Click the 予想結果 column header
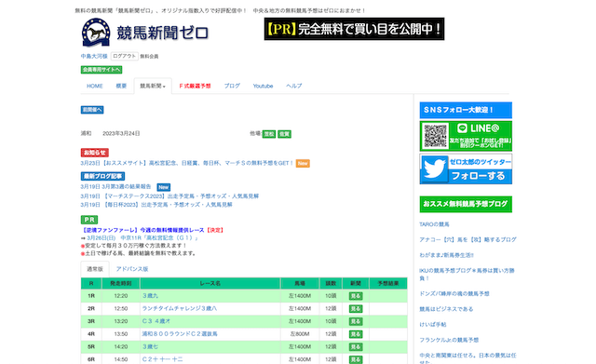The width and height of the screenshot is (596, 364). pos(388,283)
